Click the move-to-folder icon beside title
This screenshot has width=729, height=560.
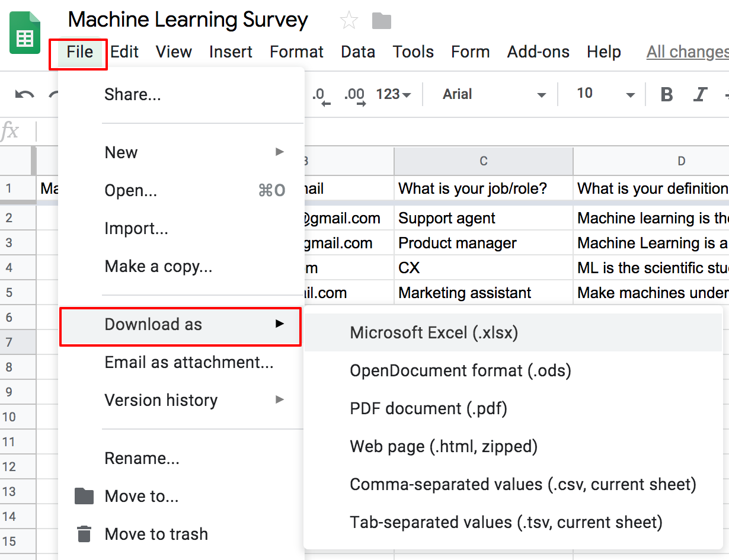382,21
